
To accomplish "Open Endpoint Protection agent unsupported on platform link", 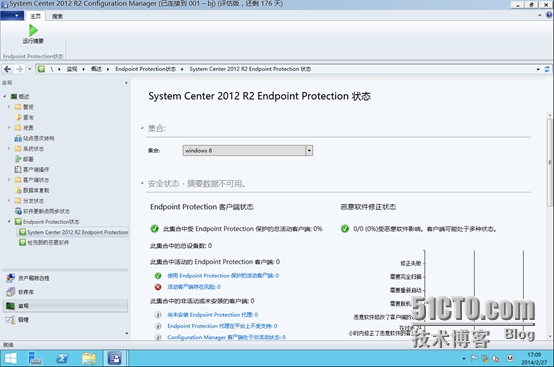I will (222, 326).
